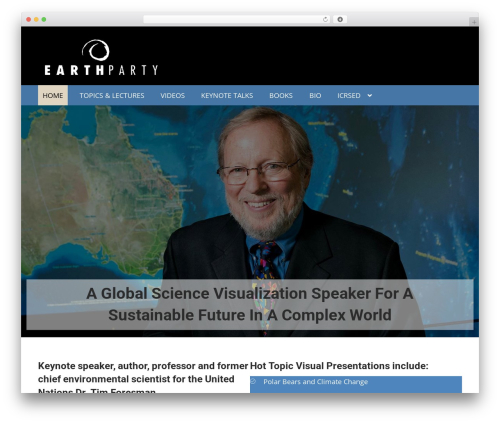Add a new browser tab
Screen dimensions: 500x423
click(x=474, y=22)
